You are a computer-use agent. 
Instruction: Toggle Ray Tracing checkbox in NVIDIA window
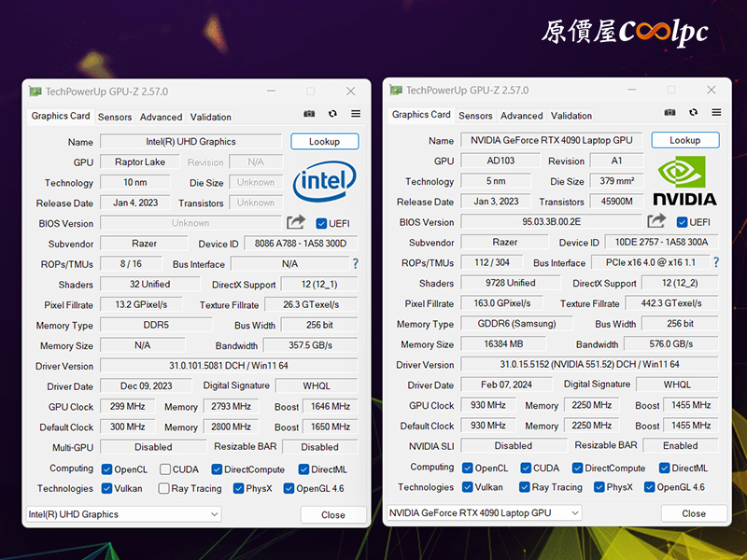coord(524,487)
